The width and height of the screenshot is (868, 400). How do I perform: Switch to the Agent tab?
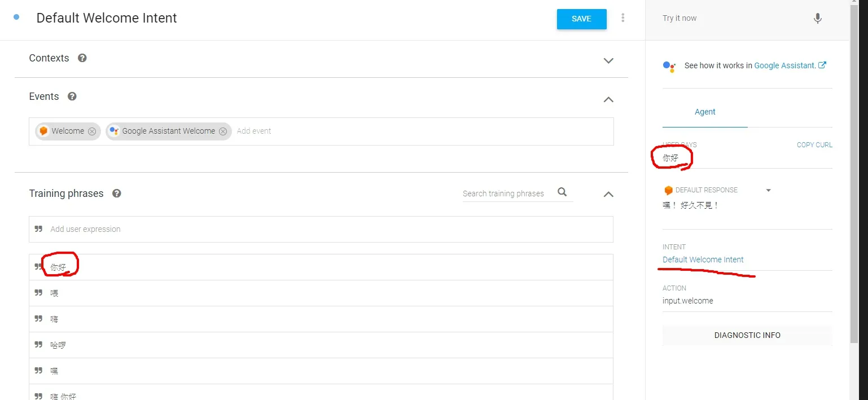[705, 112]
